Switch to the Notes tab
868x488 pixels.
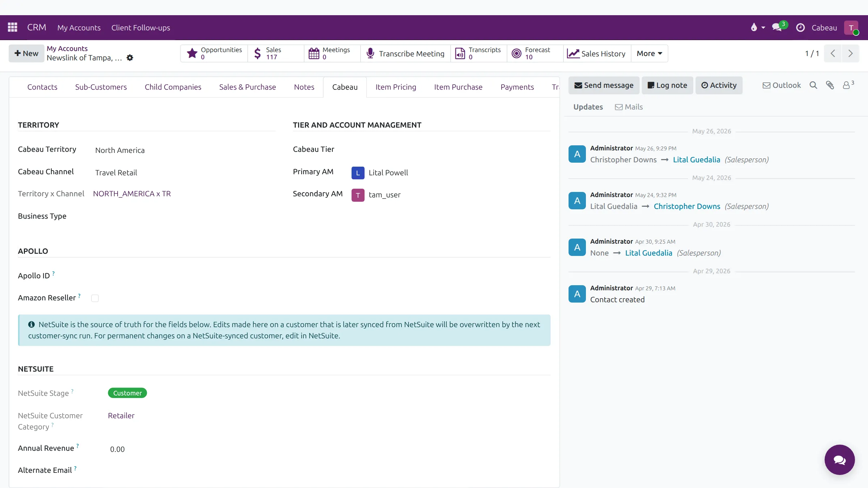(304, 87)
